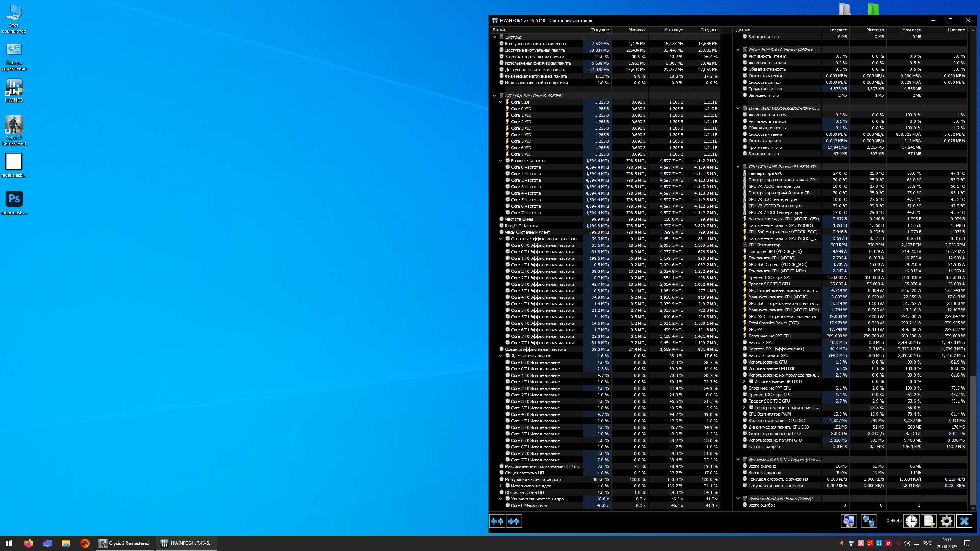The width and height of the screenshot is (980, 551).
Task: Start logging with the sheet-plus icon
Action: tap(929, 521)
